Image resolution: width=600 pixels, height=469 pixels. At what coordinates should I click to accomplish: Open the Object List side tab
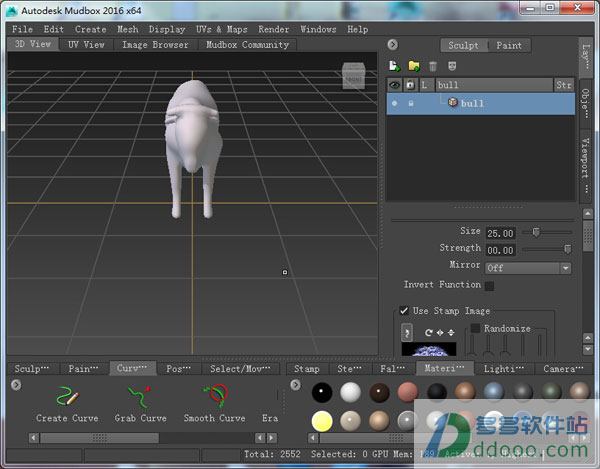(586, 103)
